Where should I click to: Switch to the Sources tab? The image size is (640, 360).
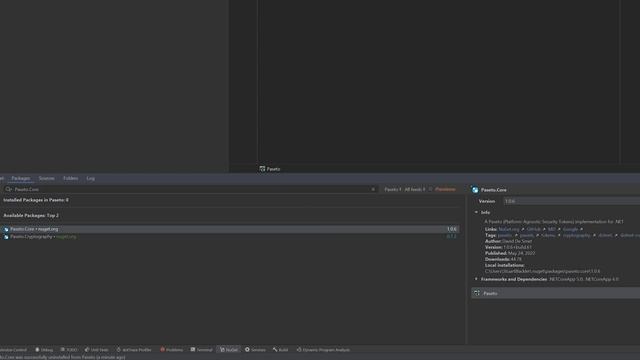point(46,178)
